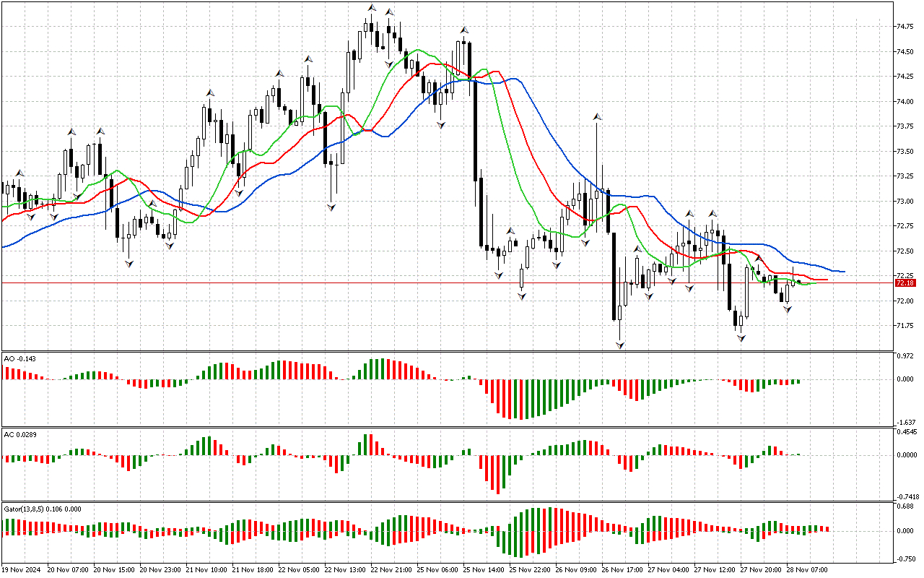Click the AC 0.0289 indicator label

[x=20, y=433]
